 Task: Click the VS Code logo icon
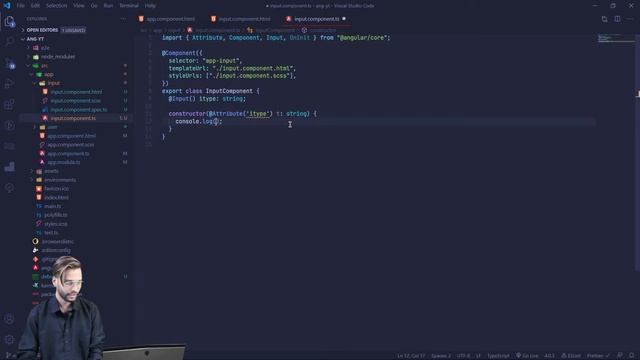7,6
